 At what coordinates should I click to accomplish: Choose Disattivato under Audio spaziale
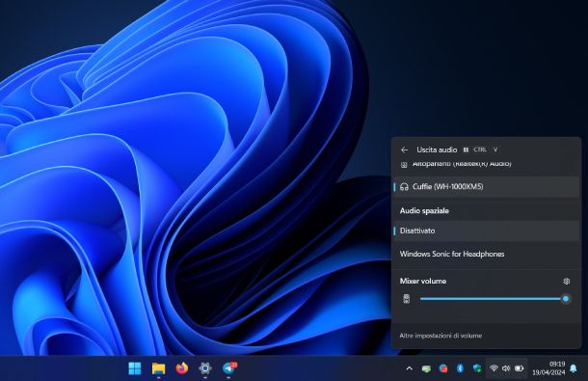coord(486,231)
